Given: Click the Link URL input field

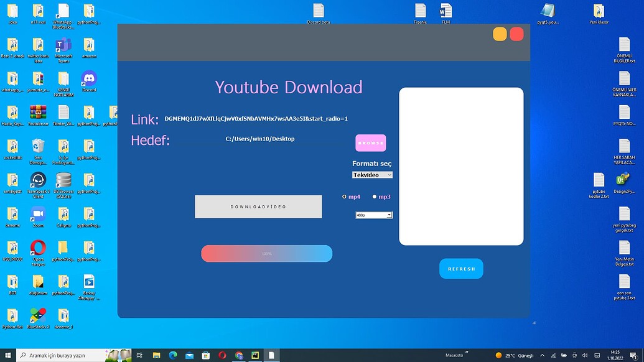Looking at the screenshot, I should point(256,119).
